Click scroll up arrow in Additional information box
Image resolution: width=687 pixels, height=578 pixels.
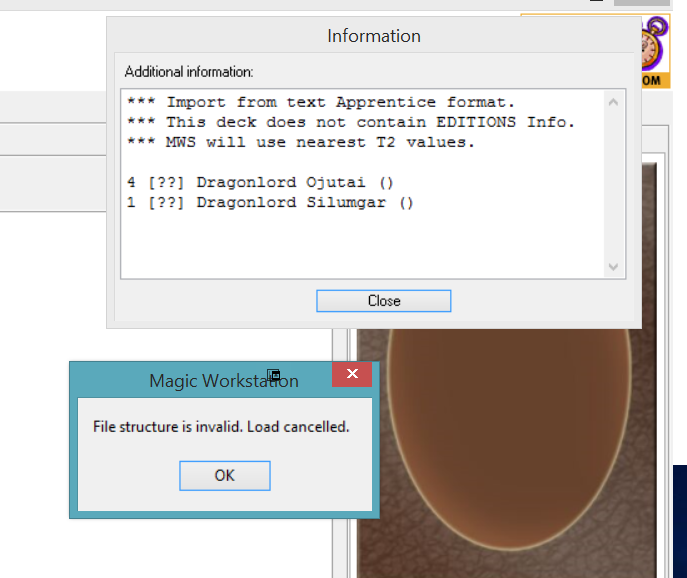[x=613, y=103]
